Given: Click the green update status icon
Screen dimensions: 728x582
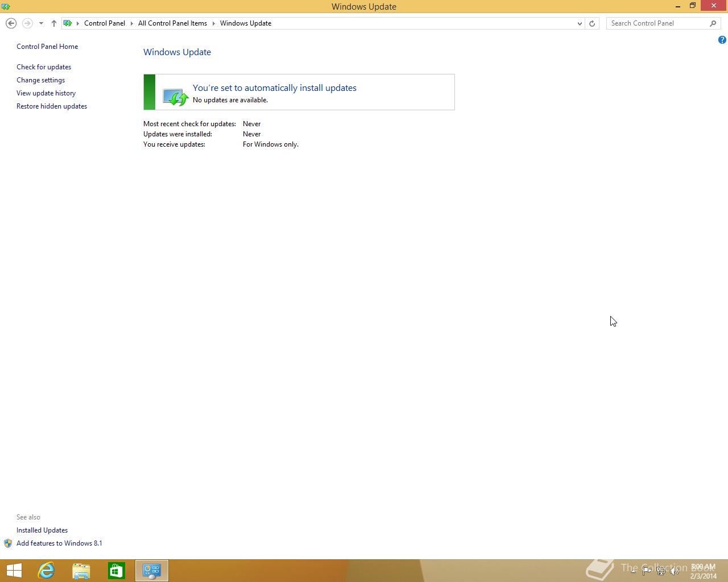Looking at the screenshot, I should 175,97.
